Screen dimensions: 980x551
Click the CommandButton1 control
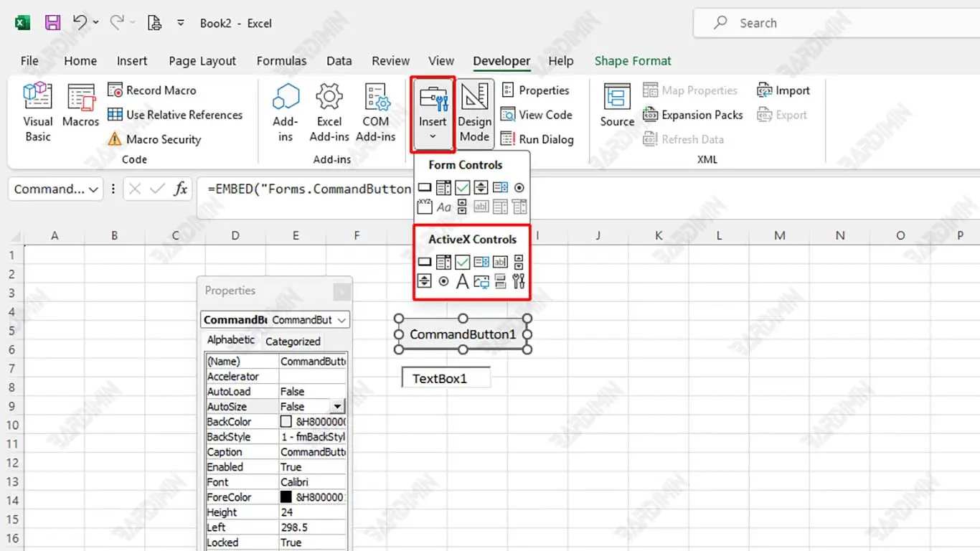pyautogui.click(x=463, y=334)
